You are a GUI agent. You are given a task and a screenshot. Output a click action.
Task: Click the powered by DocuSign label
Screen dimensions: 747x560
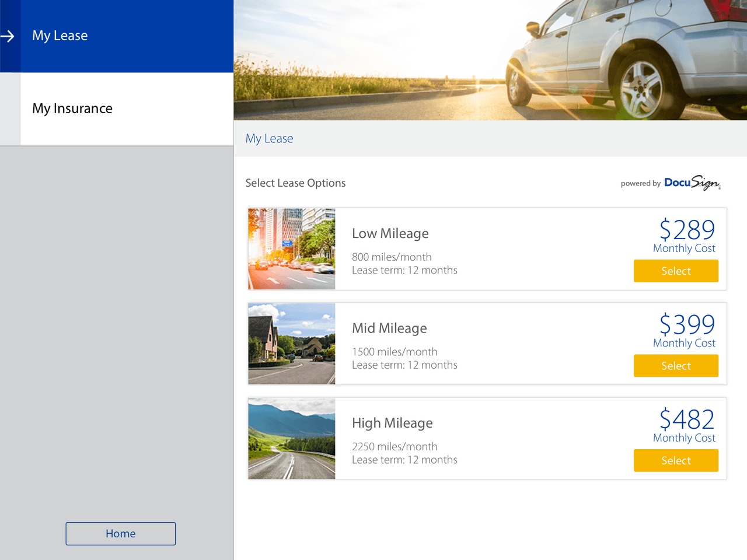tap(640, 183)
